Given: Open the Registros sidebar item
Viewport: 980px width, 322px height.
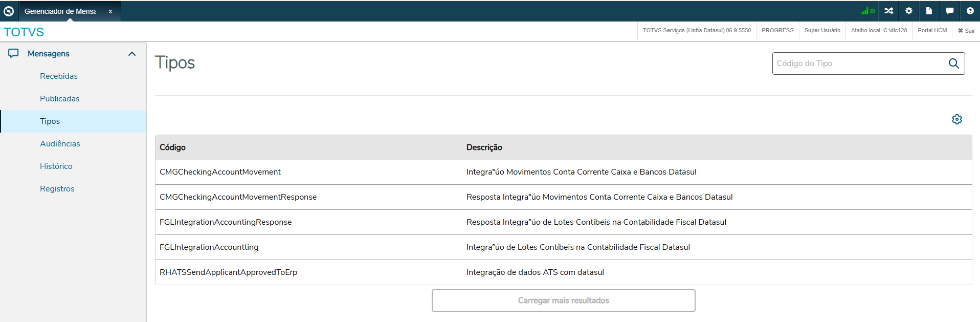Looking at the screenshot, I should pos(57,189).
